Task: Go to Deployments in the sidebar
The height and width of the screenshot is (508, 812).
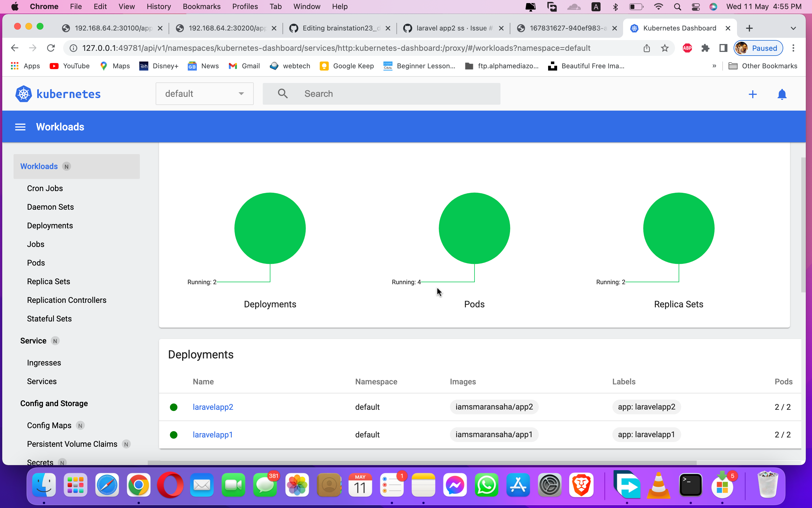Action: [x=50, y=225]
